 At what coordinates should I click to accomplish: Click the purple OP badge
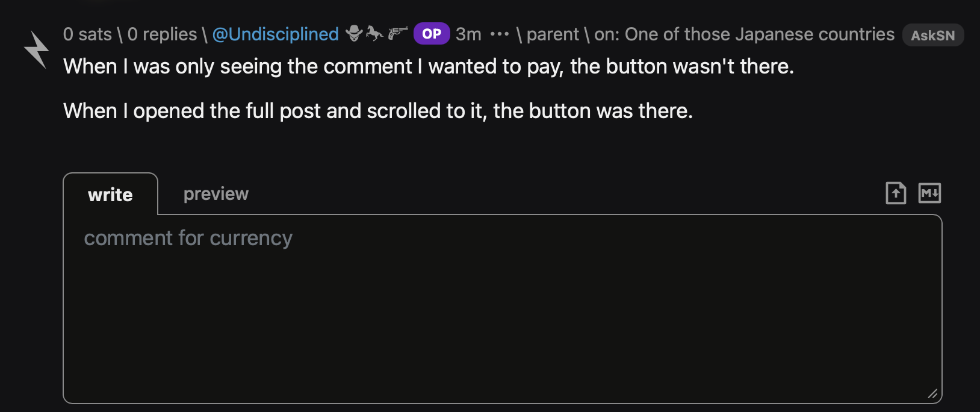431,34
